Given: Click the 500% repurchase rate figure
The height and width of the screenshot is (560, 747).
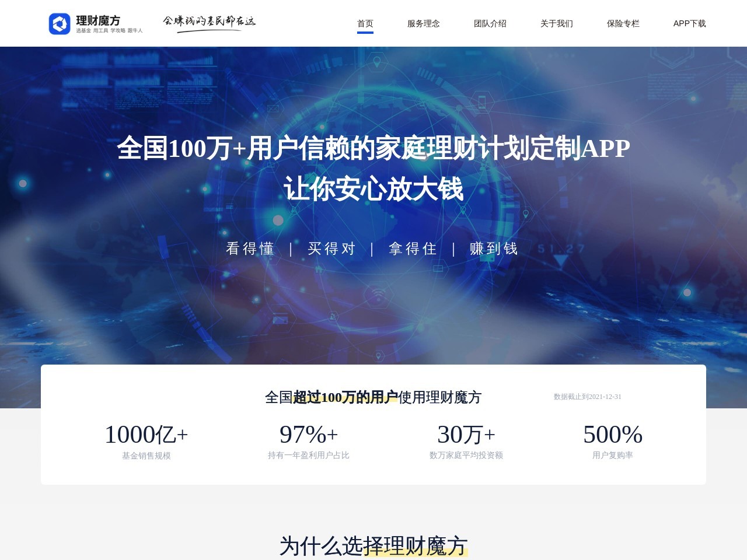Looking at the screenshot, I should click(x=612, y=434).
